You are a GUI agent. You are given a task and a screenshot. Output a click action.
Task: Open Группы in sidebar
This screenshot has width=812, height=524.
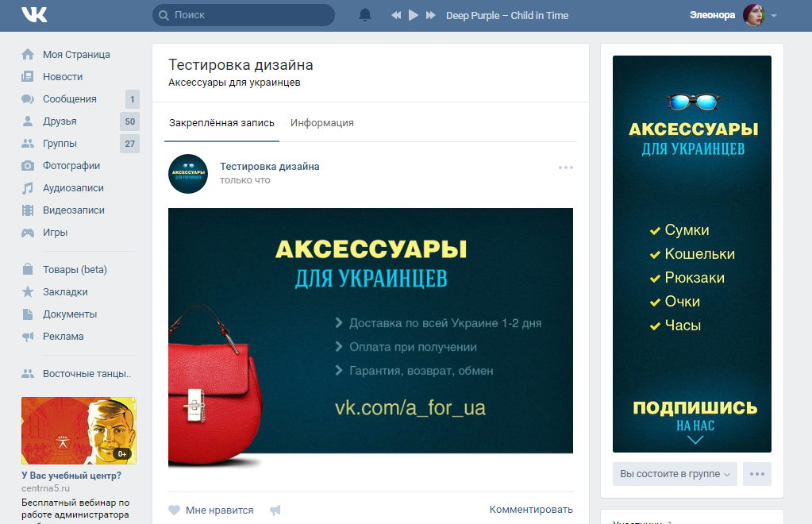(x=60, y=144)
